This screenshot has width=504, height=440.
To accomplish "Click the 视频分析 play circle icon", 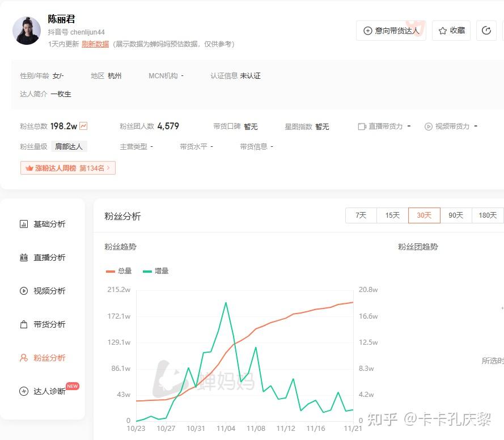I will tap(24, 291).
